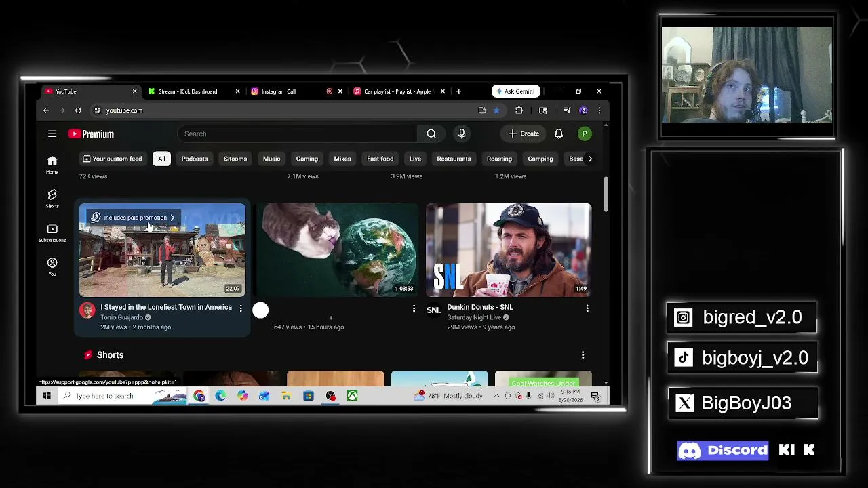The image size is (868, 488).
Task: Open the notifications bell
Action: [559, 134]
